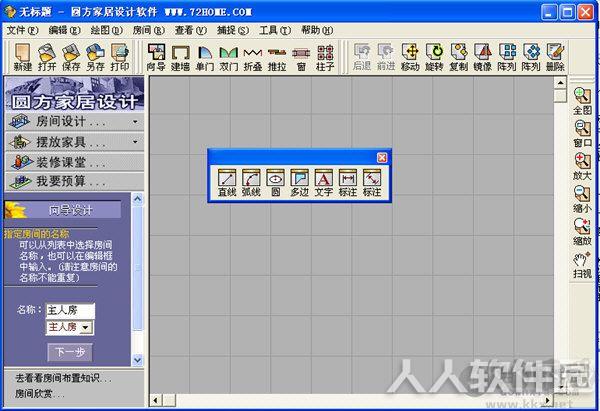
Task: Open the 编辑(E) menu
Action: pos(64,30)
